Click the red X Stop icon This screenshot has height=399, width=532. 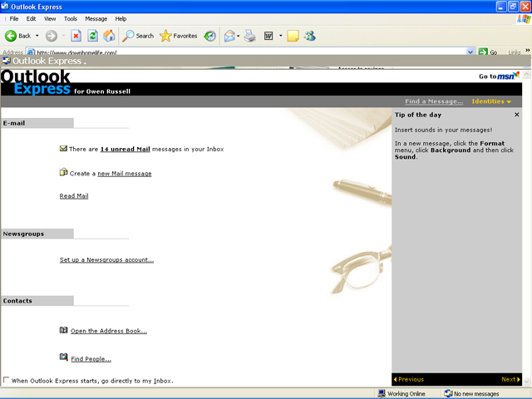pos(76,36)
